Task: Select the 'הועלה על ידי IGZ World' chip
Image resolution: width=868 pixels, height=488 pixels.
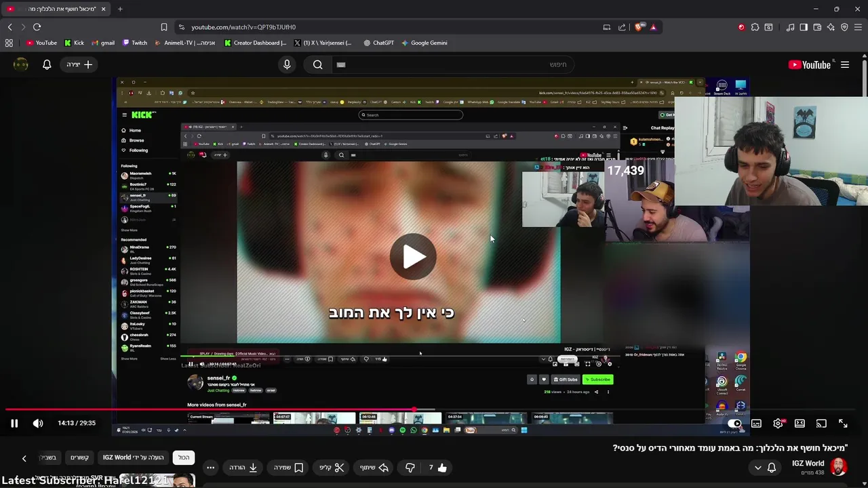Action: click(133, 457)
